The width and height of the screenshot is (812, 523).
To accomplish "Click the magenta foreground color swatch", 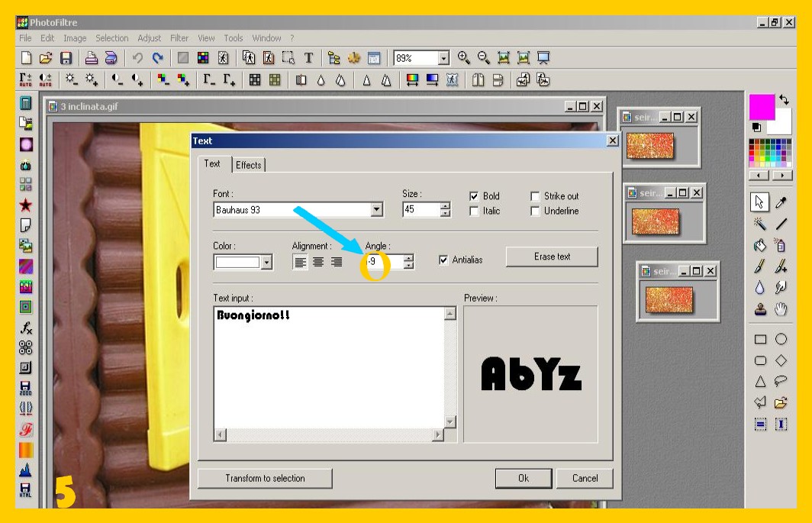I will (761, 107).
